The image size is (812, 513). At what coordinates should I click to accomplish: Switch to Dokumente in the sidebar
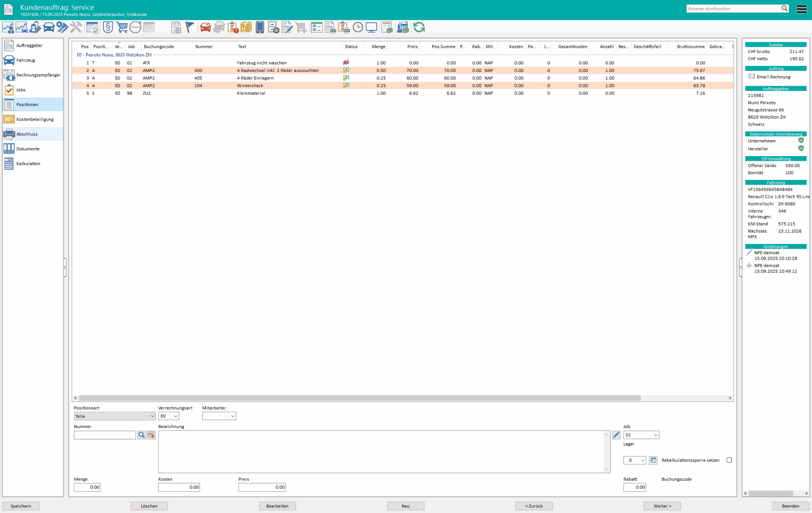point(28,149)
